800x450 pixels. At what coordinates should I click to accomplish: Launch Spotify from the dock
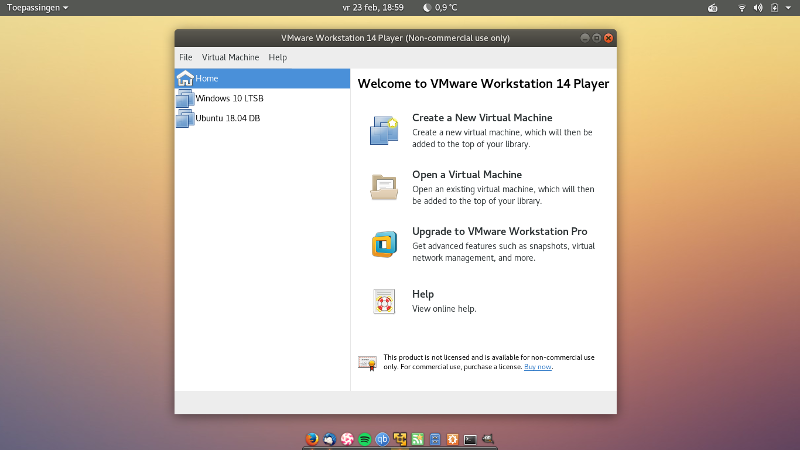[x=365, y=439]
